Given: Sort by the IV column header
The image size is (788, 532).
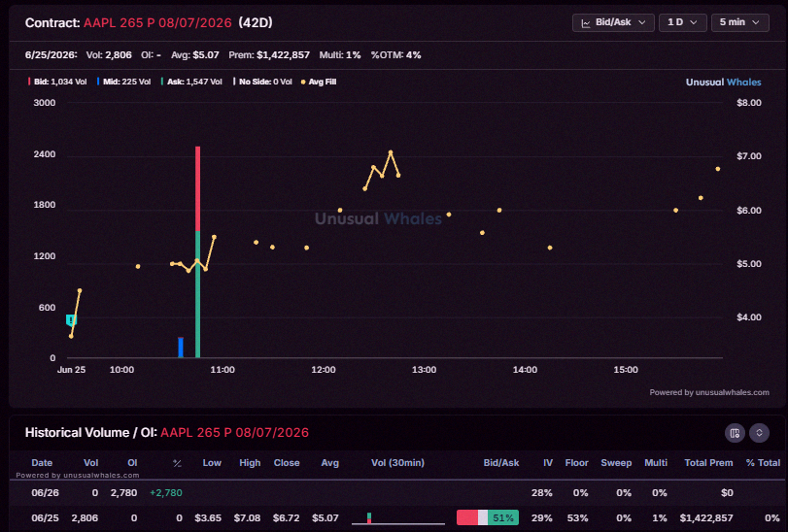Looking at the screenshot, I should (x=548, y=463).
